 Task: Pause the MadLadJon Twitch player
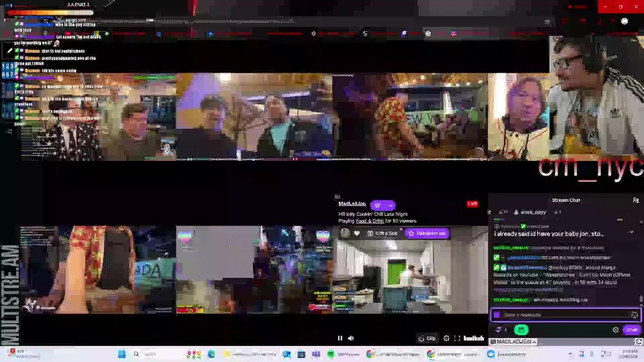pyautogui.click(x=340, y=338)
